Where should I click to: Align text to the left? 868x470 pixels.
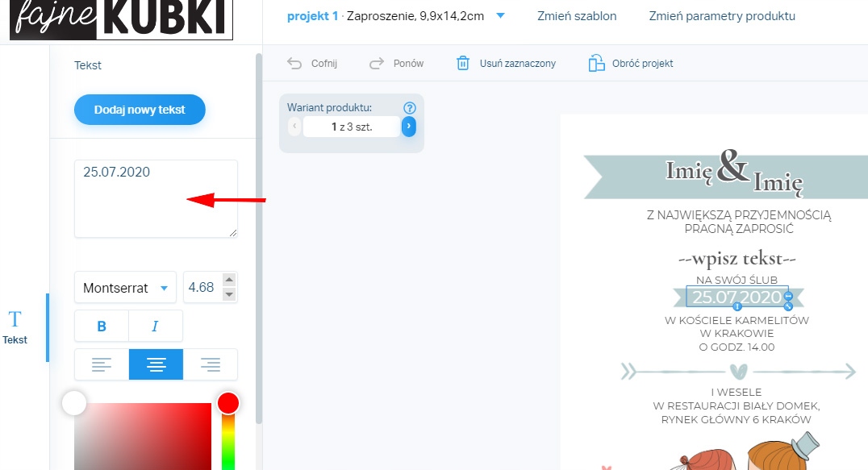102,364
